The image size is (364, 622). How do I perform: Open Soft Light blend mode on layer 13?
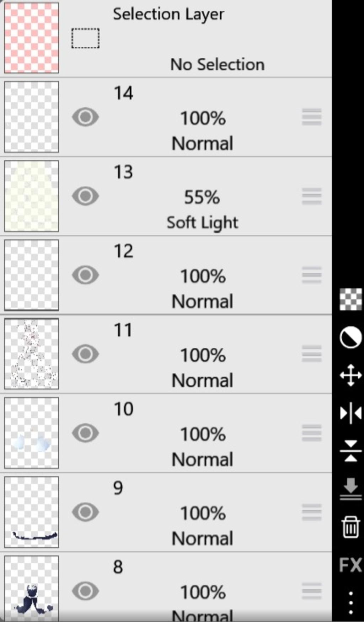(x=202, y=223)
